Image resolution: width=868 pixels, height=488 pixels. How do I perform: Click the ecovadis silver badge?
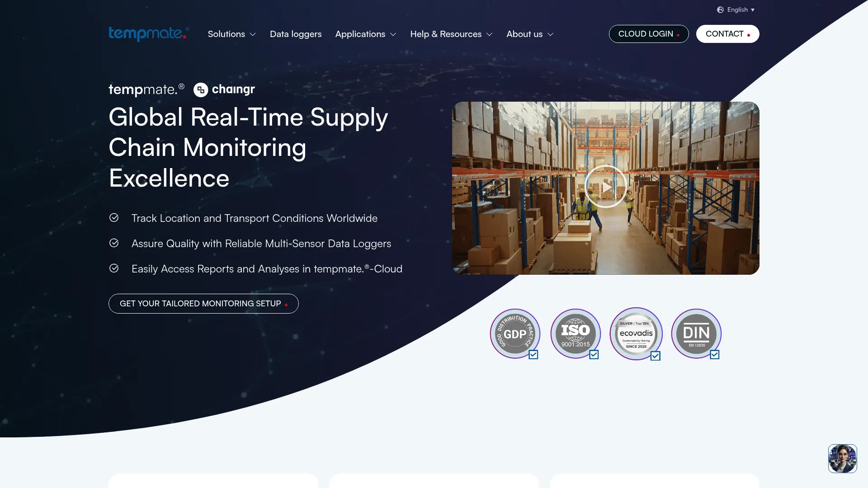point(636,334)
